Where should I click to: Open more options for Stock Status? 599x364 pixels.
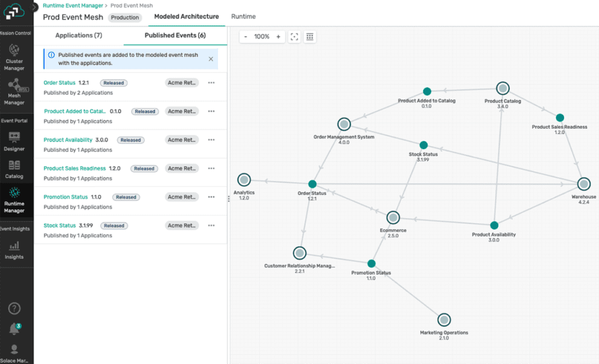pos(211,226)
